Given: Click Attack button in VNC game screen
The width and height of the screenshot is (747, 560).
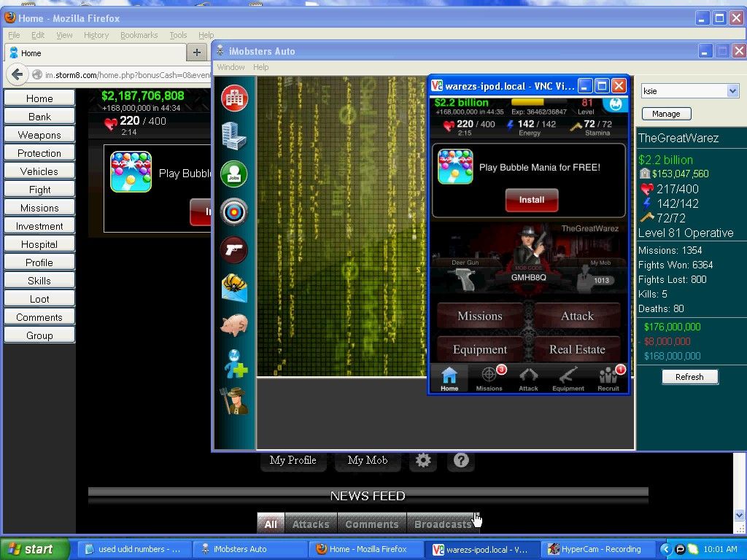Looking at the screenshot, I should (x=578, y=316).
